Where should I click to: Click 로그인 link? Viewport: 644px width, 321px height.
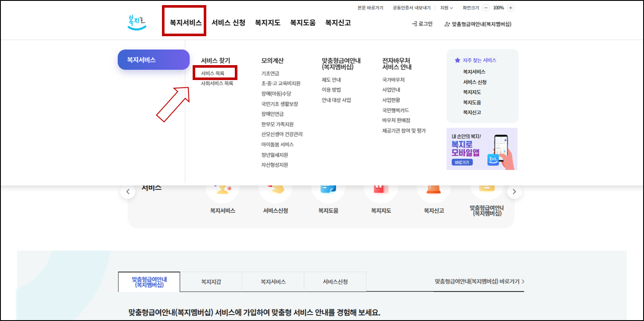pos(422,24)
